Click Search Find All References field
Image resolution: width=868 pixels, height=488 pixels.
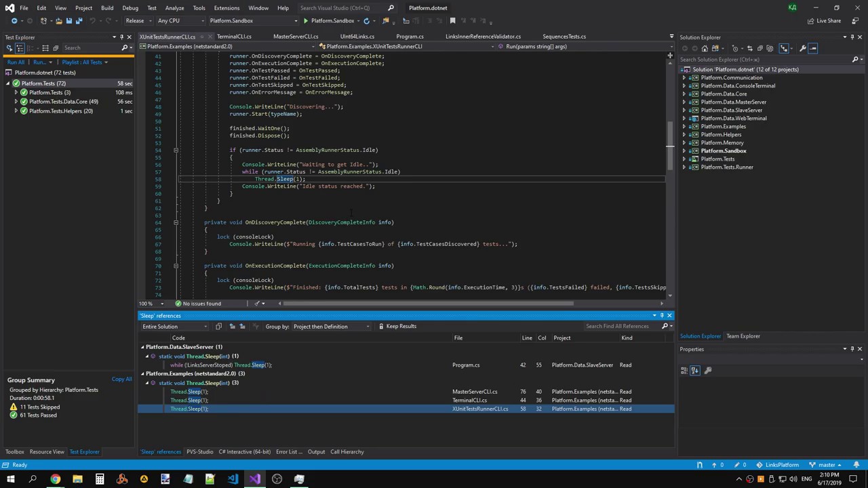point(622,327)
